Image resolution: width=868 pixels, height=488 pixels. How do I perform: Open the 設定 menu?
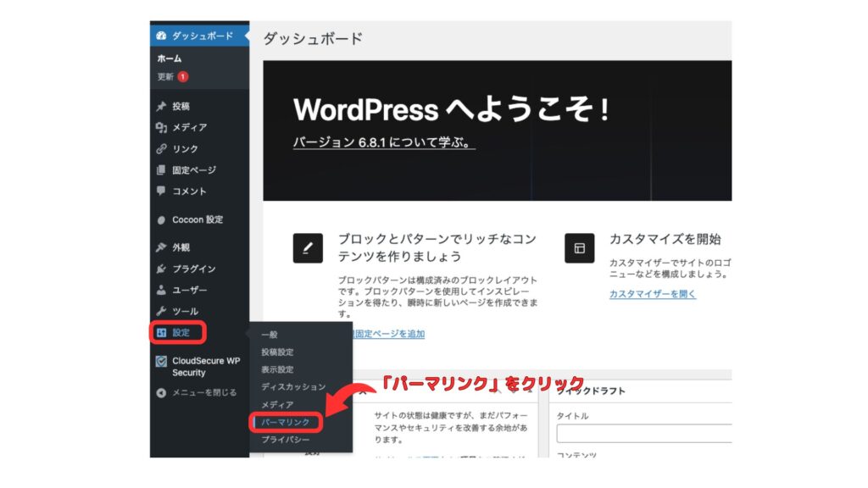pyautogui.click(x=181, y=332)
